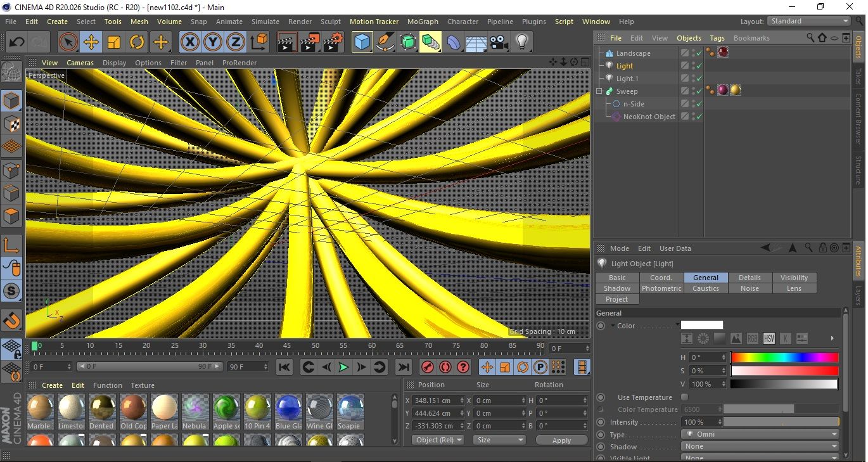Click the Position X value field

[437, 401]
